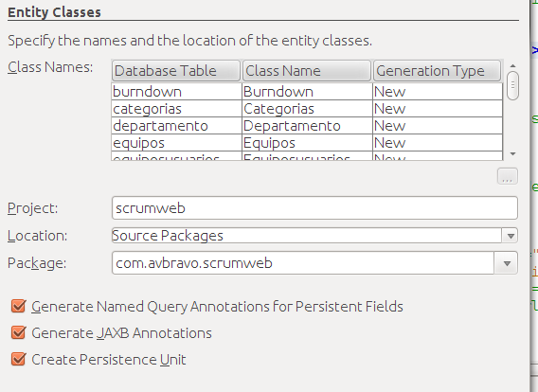Click the Burndown class name cell
The height and width of the screenshot is (392, 538).
[x=307, y=92]
